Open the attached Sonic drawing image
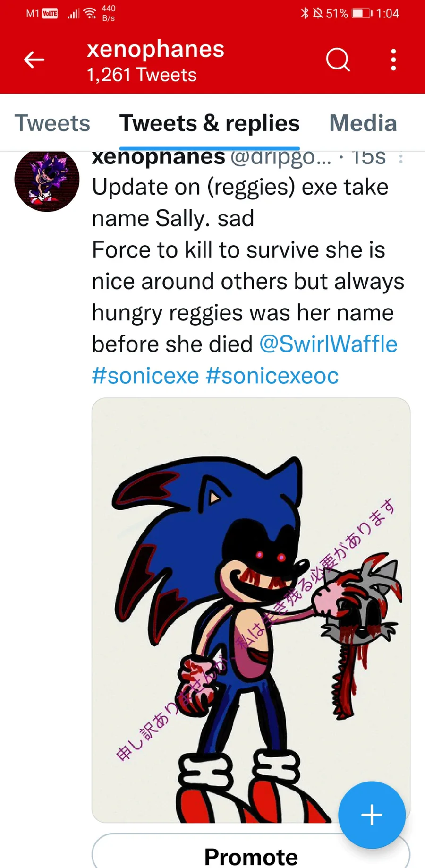The width and height of the screenshot is (425, 868). 251,610
